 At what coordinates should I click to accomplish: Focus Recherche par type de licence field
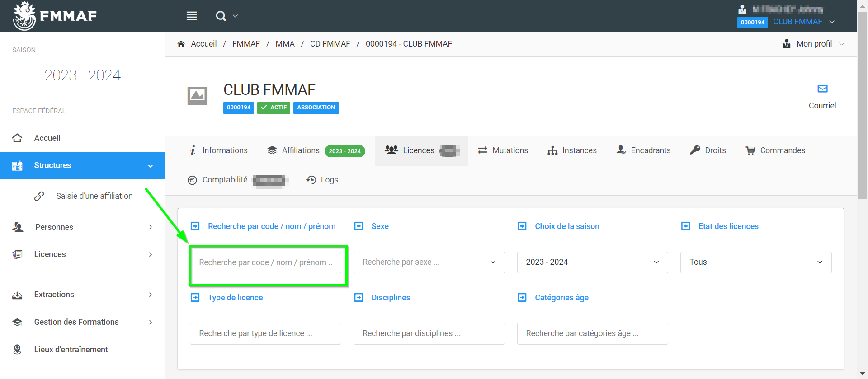265,333
